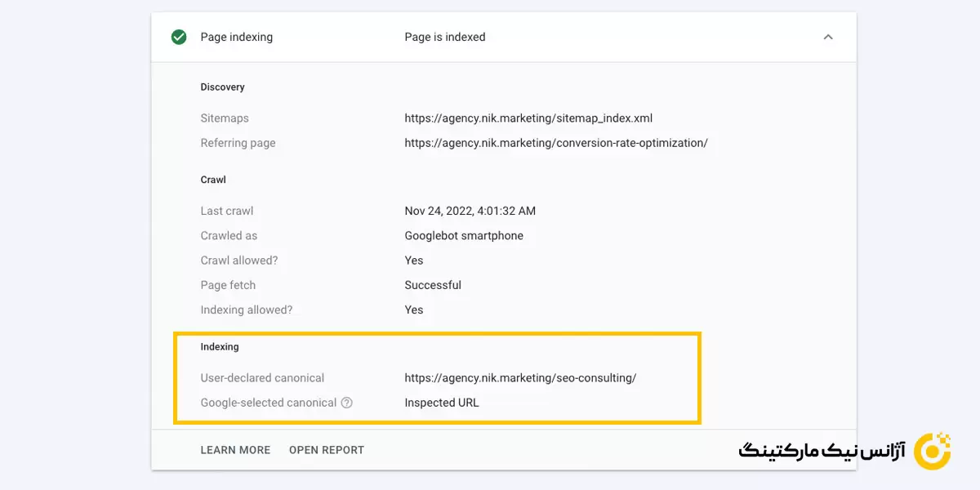Click the 'Page is indexed' status text
980x490 pixels.
[445, 37]
